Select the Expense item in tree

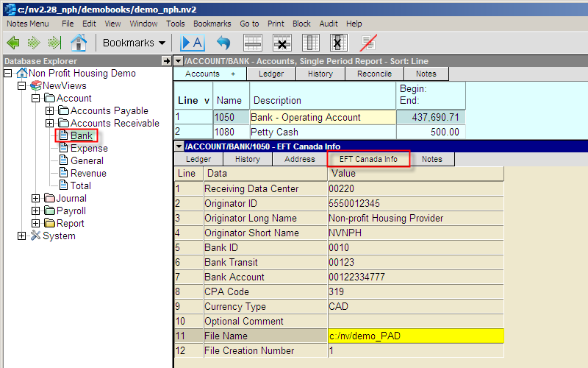point(88,149)
